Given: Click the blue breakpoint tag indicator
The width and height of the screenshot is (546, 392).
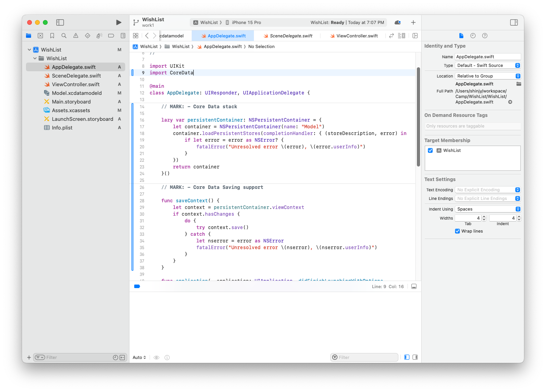Looking at the screenshot, I should coord(137,287).
